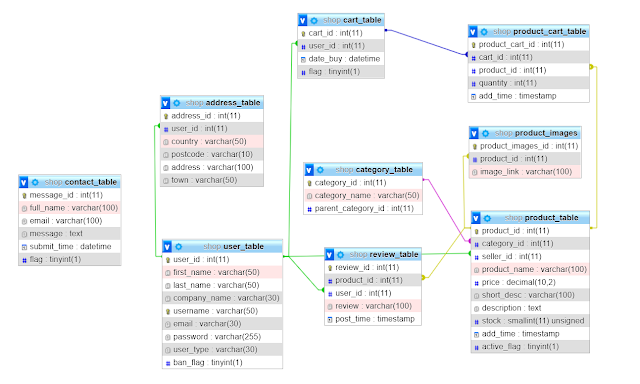Viewport: 640px width, 384px height.
Task: Open product_cart_table options gear icon
Action: click(484, 32)
